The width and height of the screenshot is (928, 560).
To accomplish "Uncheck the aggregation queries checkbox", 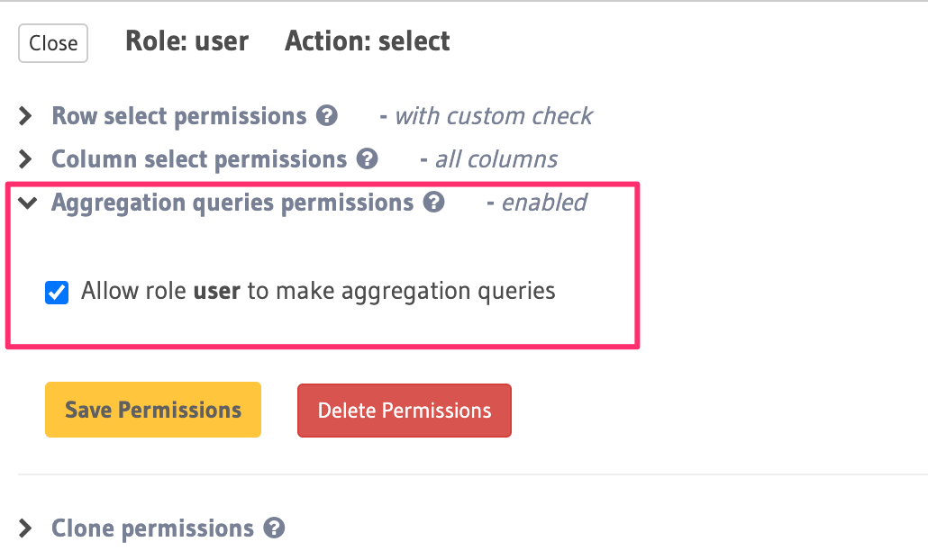I will [57, 292].
